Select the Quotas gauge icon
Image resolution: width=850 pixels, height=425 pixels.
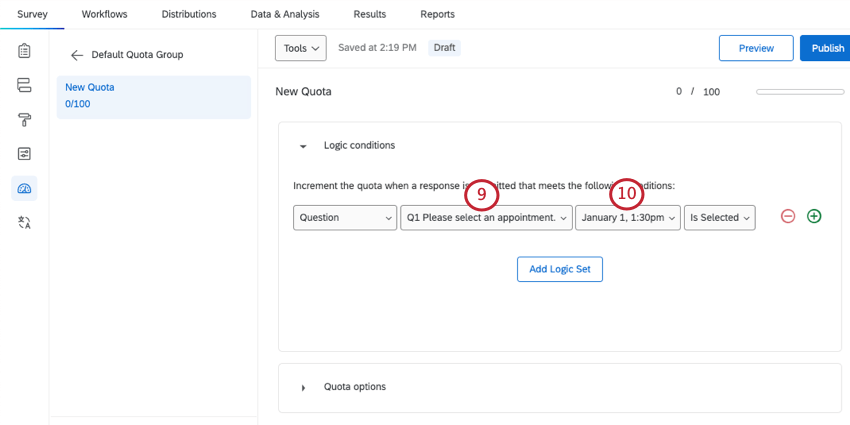coord(25,188)
